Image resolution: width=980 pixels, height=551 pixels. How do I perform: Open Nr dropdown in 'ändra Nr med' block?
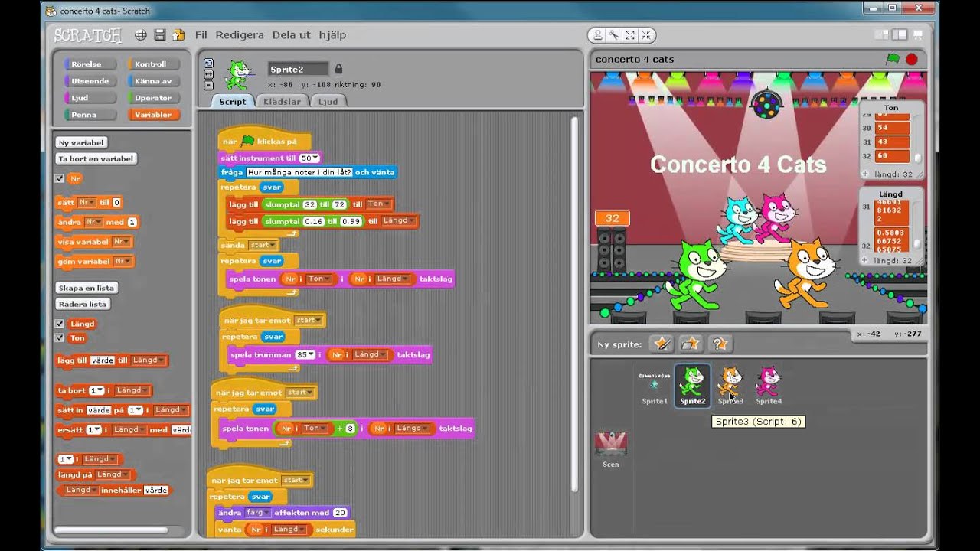[x=94, y=222]
